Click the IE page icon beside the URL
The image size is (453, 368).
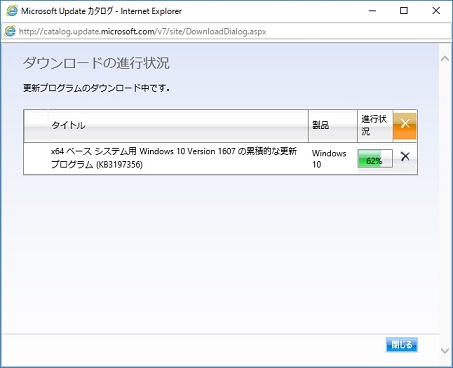click(x=10, y=31)
